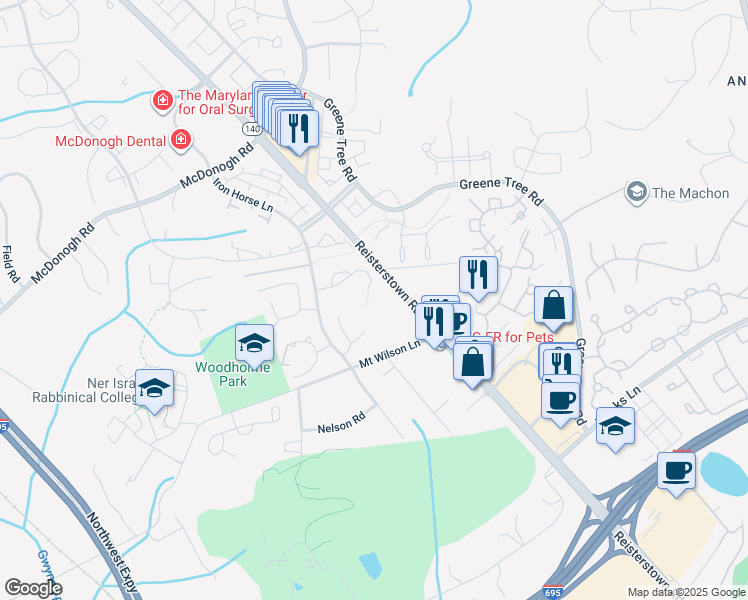
Task: Select the McDonogh Dental text label
Action: [111, 141]
